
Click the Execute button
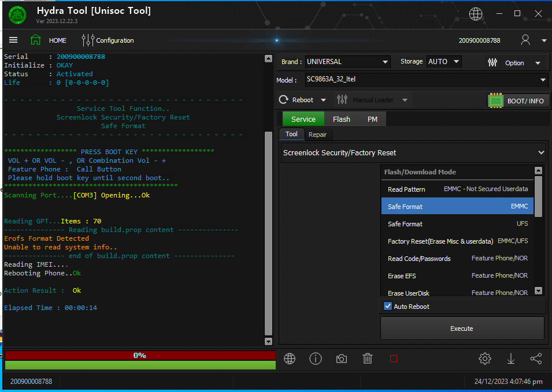(x=462, y=328)
